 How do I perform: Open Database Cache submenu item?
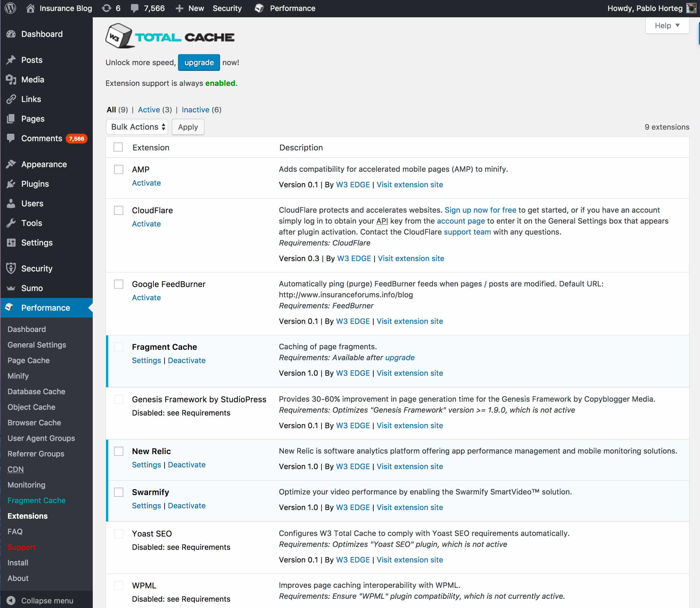tap(36, 392)
